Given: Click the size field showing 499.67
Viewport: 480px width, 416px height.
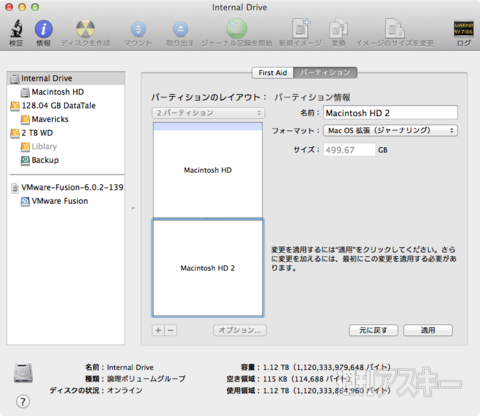Looking at the screenshot, I should coord(349,150).
